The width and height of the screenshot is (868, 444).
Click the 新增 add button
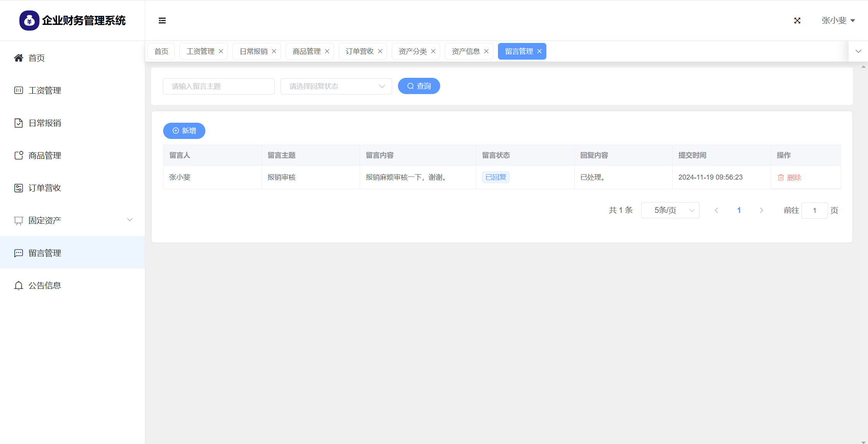(184, 131)
